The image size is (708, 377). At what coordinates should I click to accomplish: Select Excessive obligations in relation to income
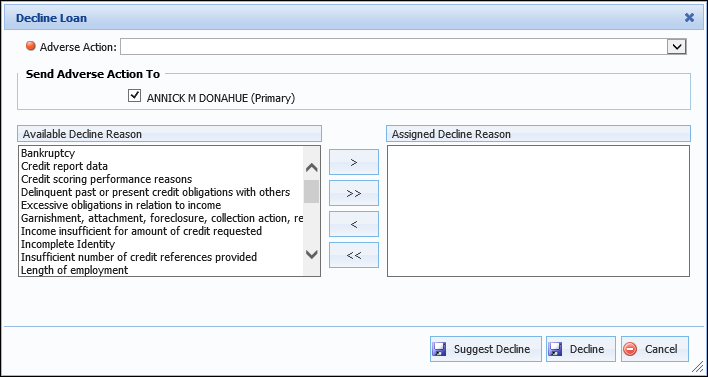pyautogui.click(x=121, y=205)
